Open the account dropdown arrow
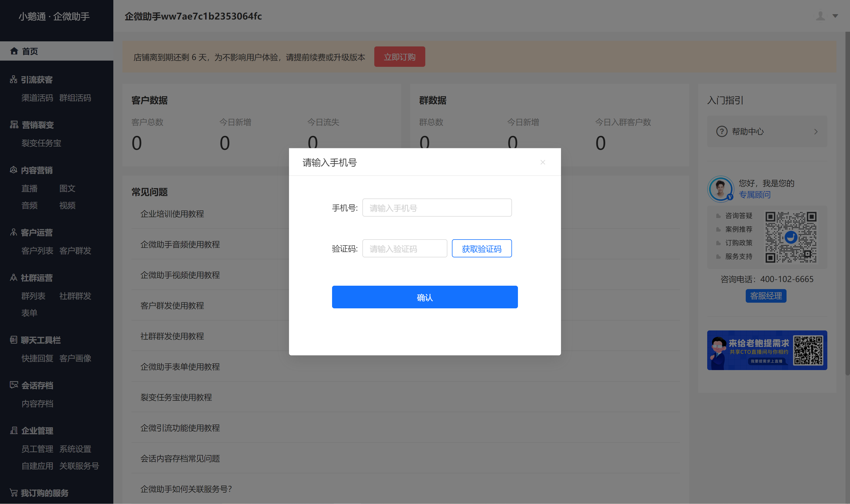Viewport: 850px width, 504px height. click(835, 16)
